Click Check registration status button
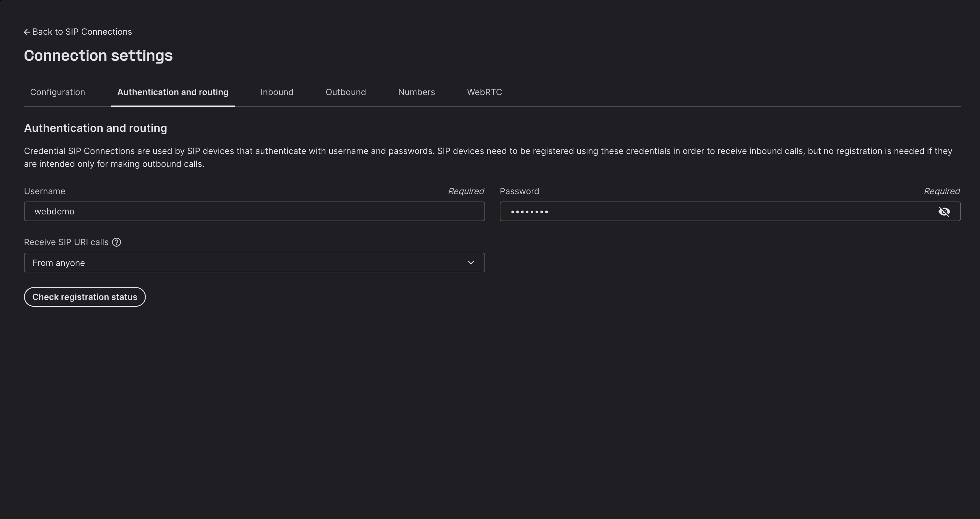 click(x=84, y=297)
